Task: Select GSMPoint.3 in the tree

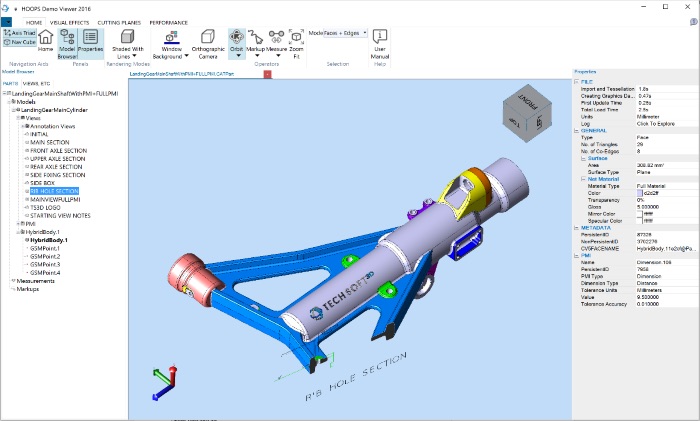Action: pyautogui.click(x=45, y=264)
